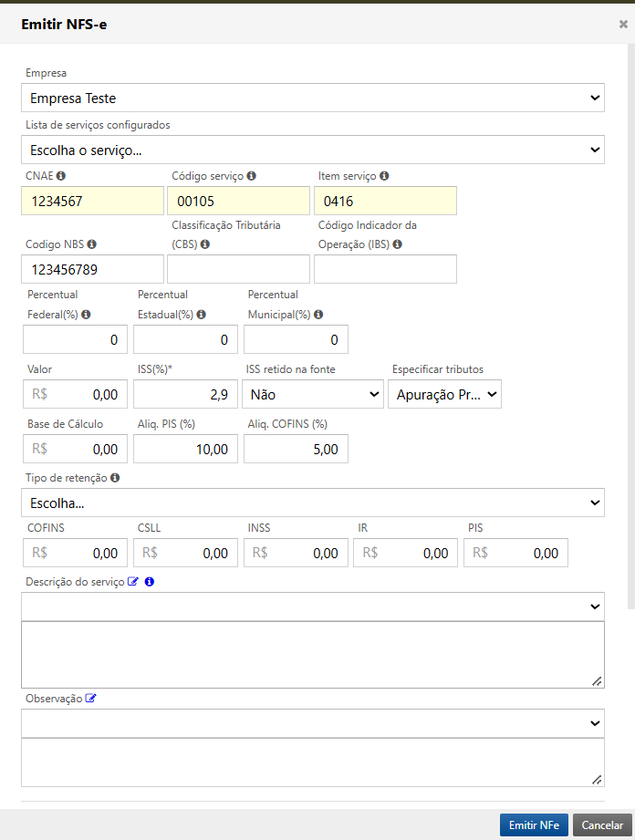Click the Item serviço field with 0416

[385, 201]
